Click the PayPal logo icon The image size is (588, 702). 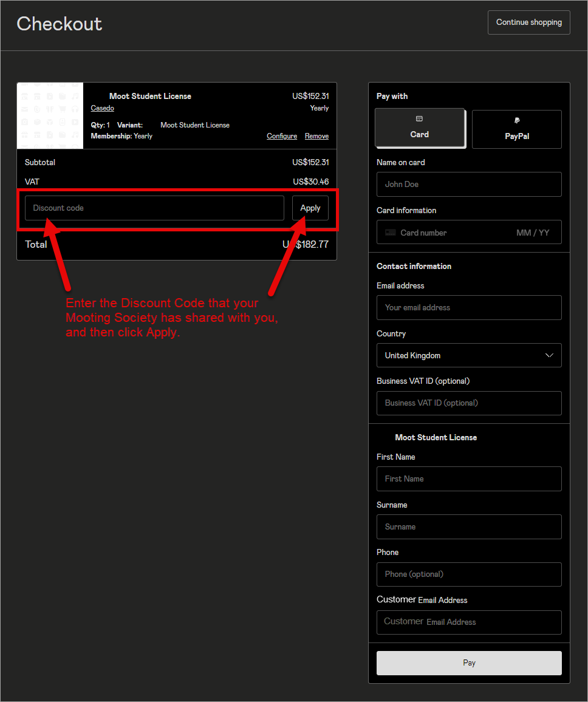coord(517,120)
